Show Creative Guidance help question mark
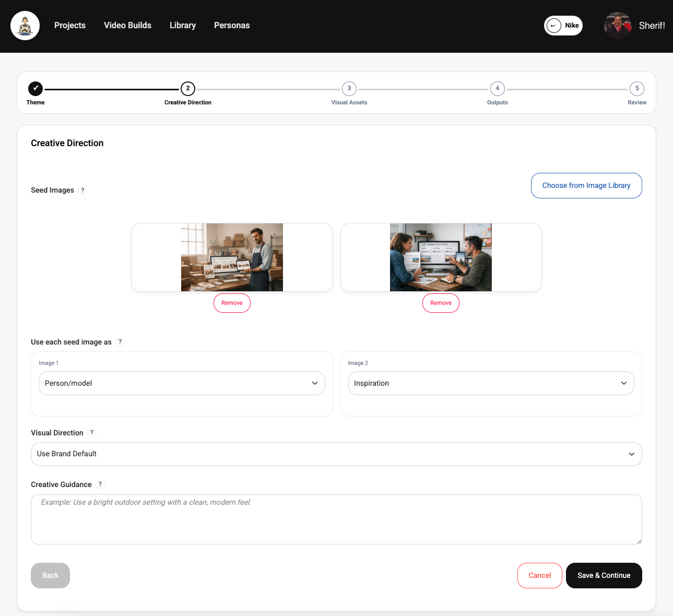Screen dimensions: 673x616 click(100, 484)
